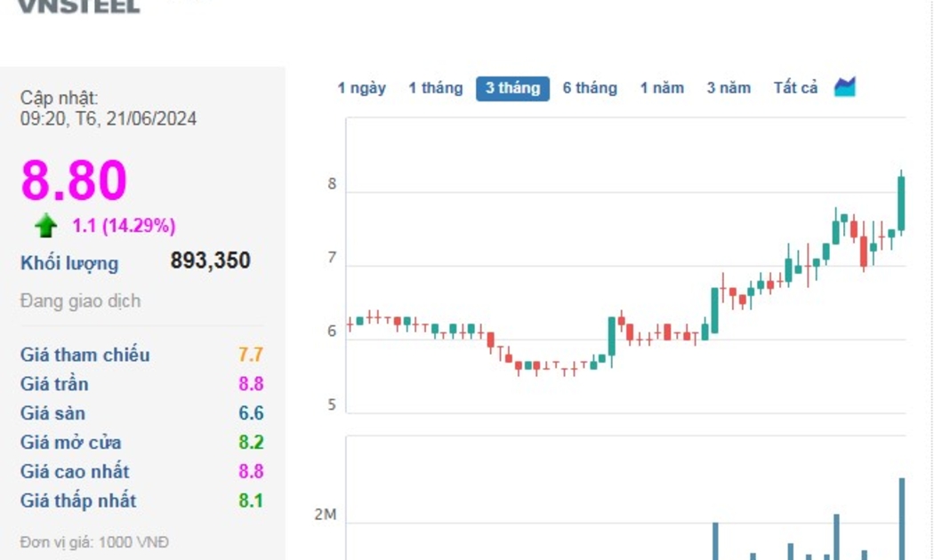Image resolution: width=934 pixels, height=560 pixels.
Task: Click the Khối lượng value 893,350
Action: [210, 260]
